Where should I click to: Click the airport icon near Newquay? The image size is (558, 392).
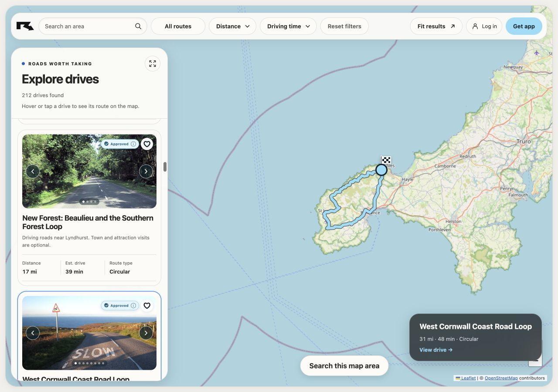pos(537,53)
